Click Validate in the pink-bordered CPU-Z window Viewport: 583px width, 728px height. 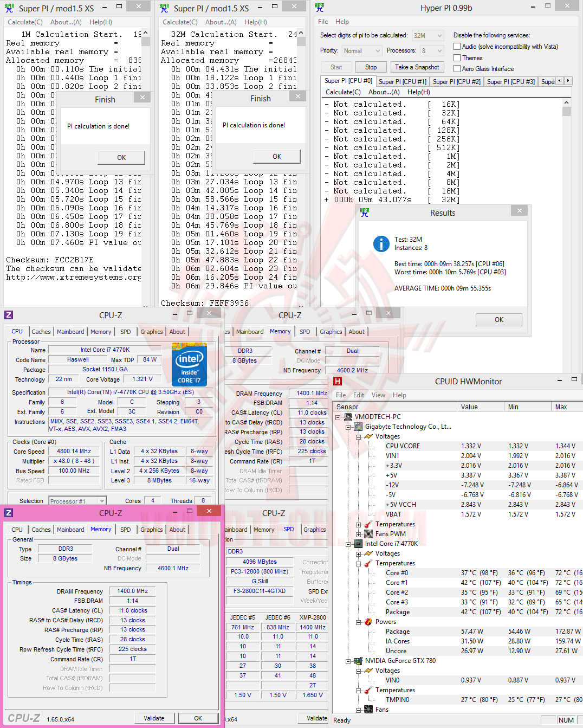154,718
